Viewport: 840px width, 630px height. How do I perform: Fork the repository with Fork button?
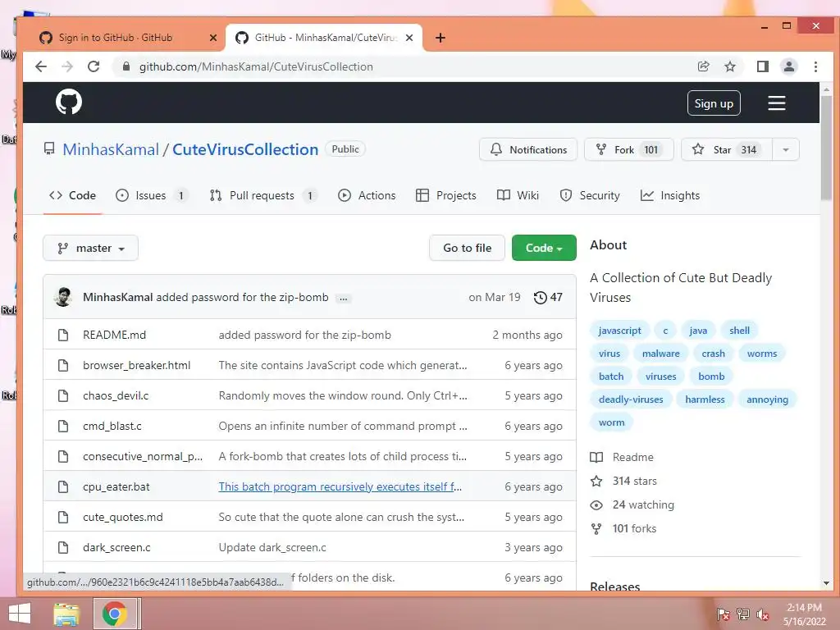629,149
